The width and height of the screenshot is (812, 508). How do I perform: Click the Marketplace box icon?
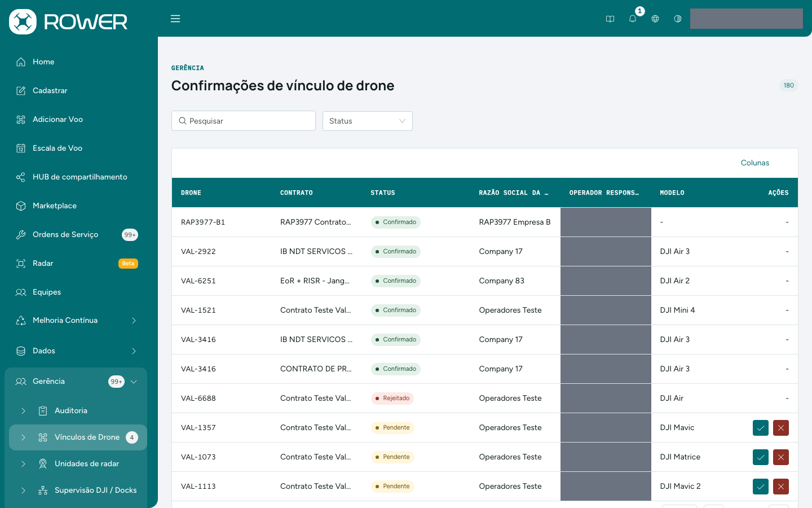coord(21,205)
